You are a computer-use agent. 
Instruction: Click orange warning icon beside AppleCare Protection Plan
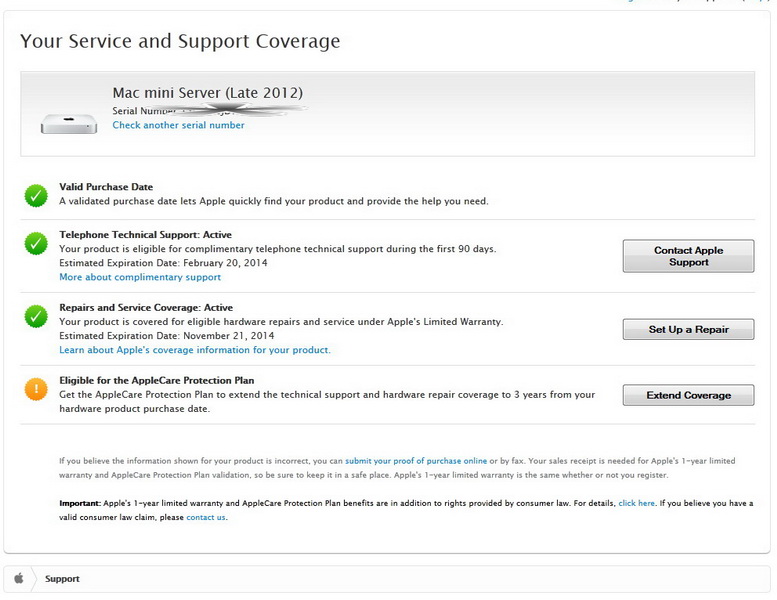click(x=36, y=389)
